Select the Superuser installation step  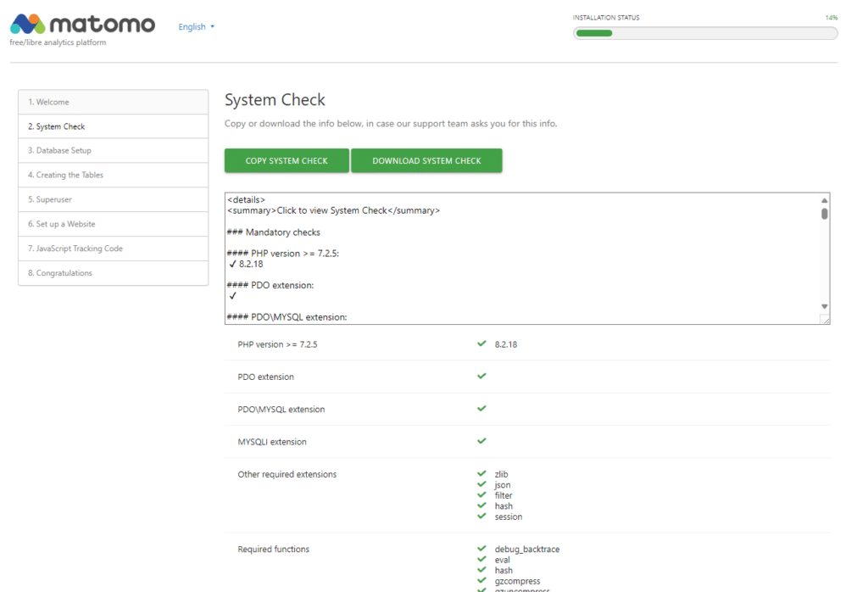[x=113, y=200]
